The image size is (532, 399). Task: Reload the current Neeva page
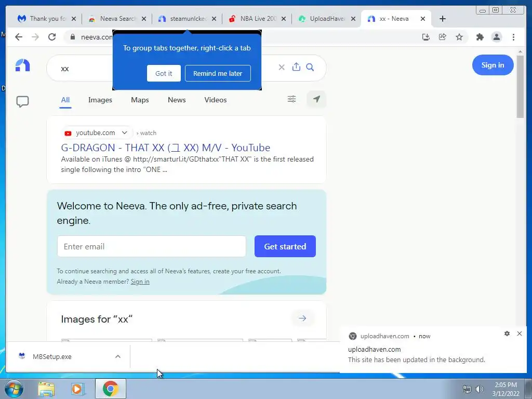pos(52,37)
